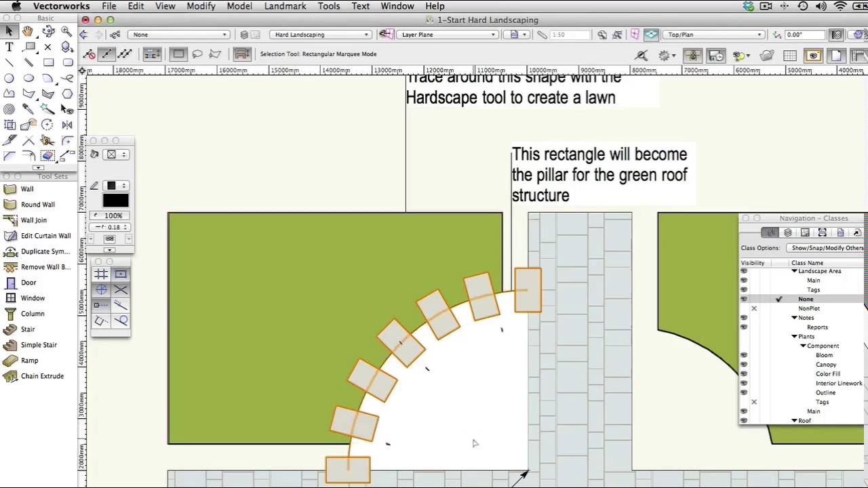Choose Round Wall tool
The image size is (868, 488).
(37, 205)
